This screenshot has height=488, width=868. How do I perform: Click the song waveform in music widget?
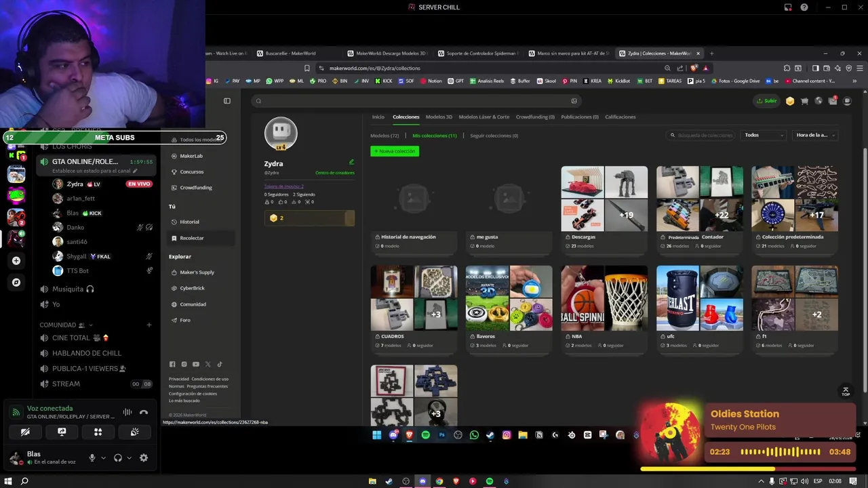pyautogui.click(x=780, y=452)
